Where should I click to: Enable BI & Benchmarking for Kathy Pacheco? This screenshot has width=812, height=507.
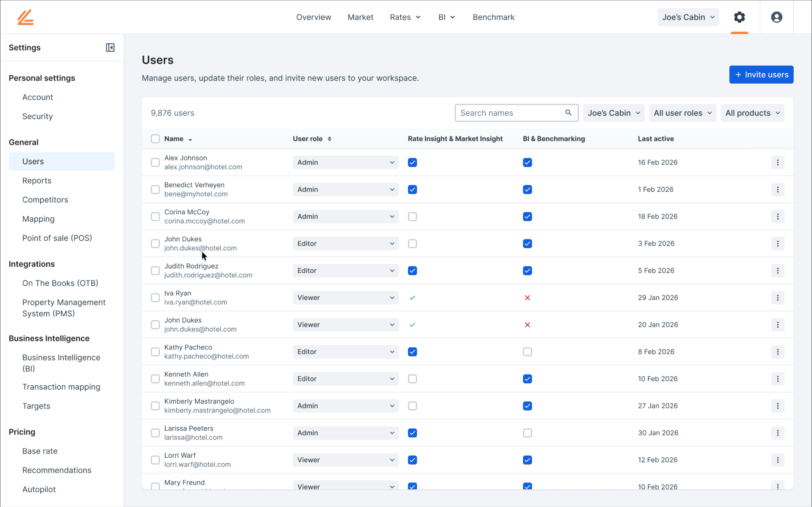point(527,352)
